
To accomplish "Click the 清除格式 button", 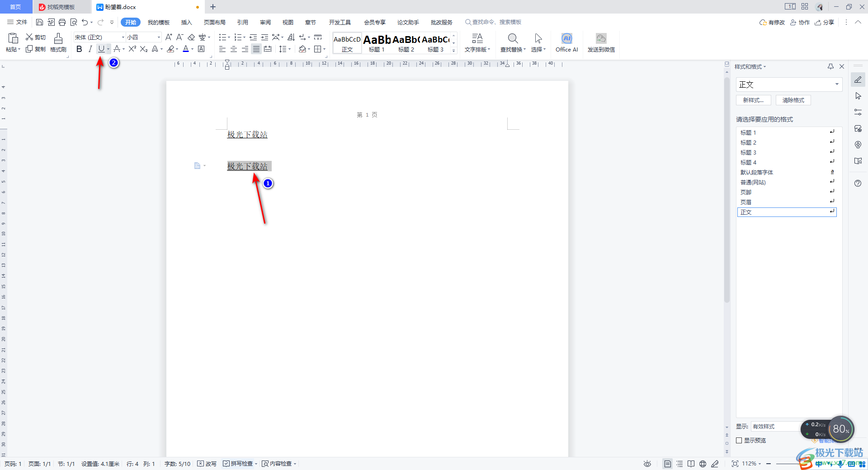I will 793,100.
